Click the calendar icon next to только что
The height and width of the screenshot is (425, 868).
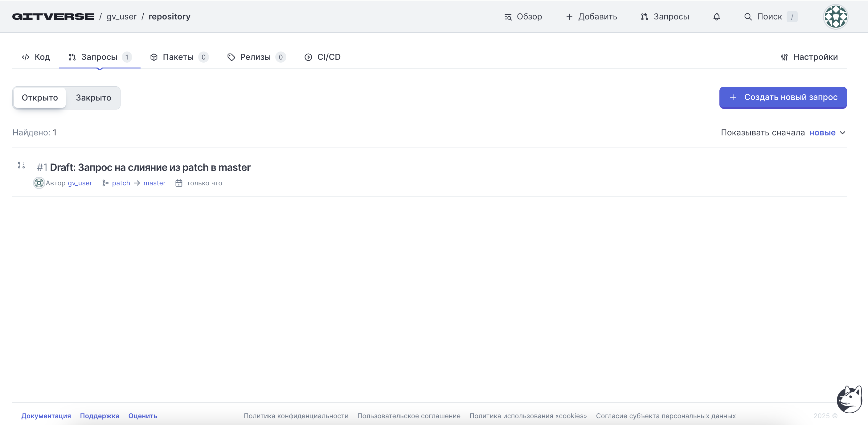(x=178, y=183)
